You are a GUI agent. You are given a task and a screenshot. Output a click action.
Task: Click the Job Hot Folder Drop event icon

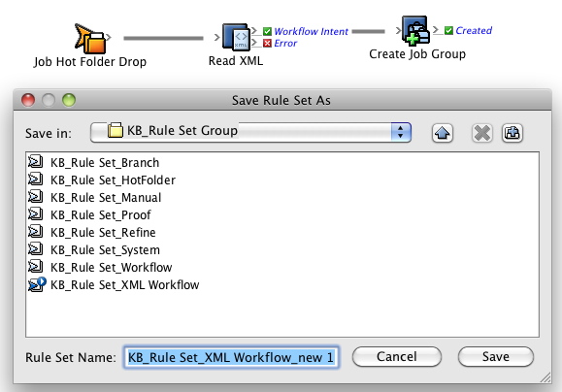click(90, 39)
